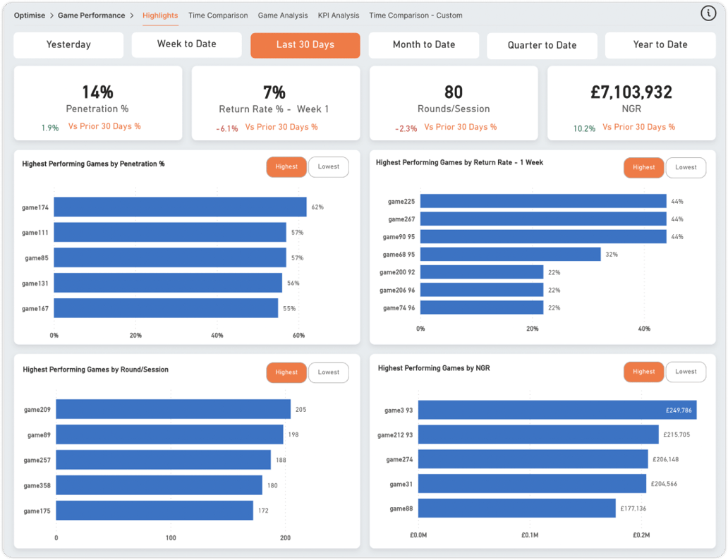Select the game85 penetration bar
Screen dimensions: 728x560
pos(170,257)
